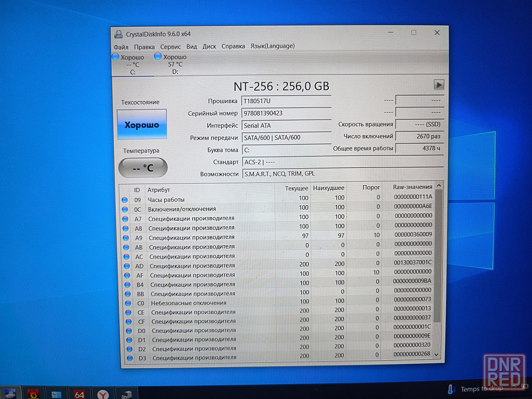The image size is (532, 399).
Task: Click status dot of row D3
Action: (x=130, y=358)
